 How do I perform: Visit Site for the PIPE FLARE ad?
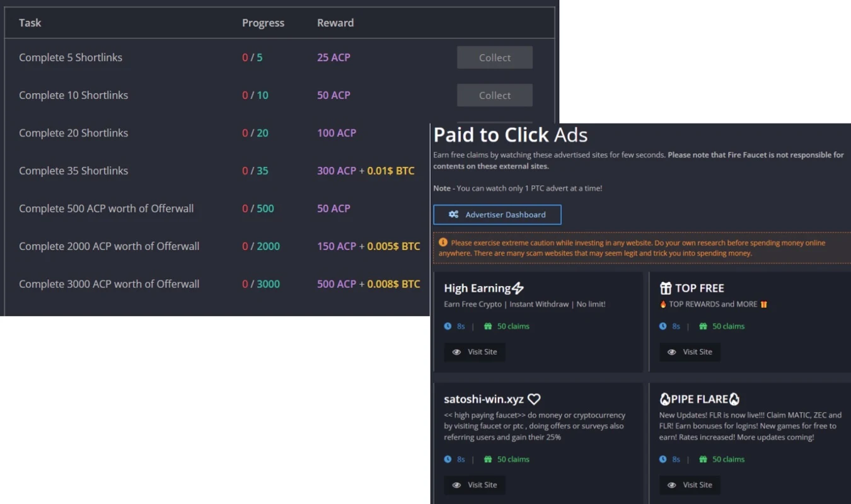click(x=690, y=485)
